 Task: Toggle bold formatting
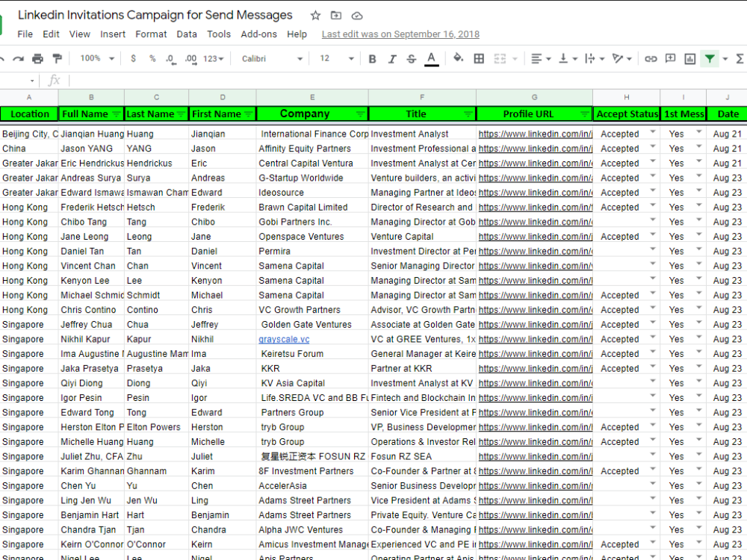click(x=372, y=57)
